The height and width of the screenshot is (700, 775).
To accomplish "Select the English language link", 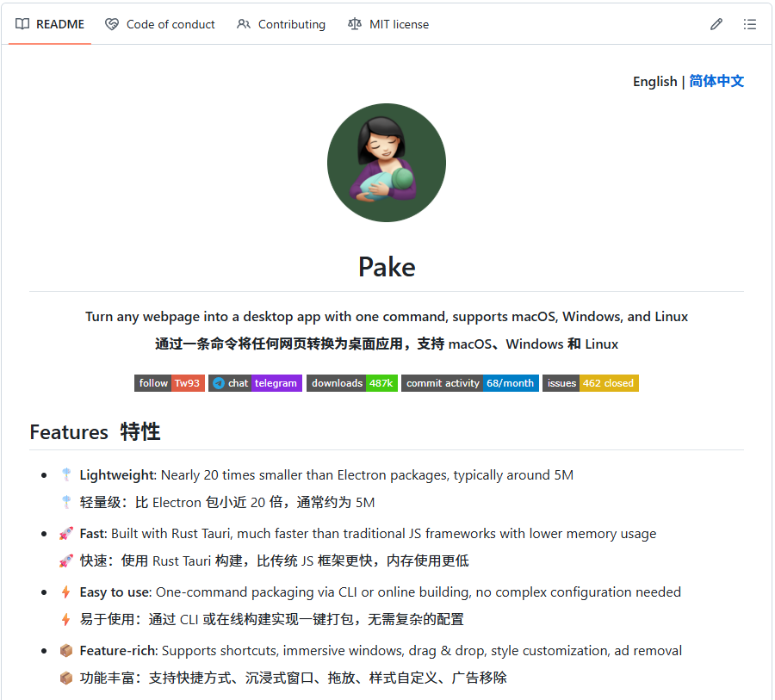I will (x=654, y=81).
